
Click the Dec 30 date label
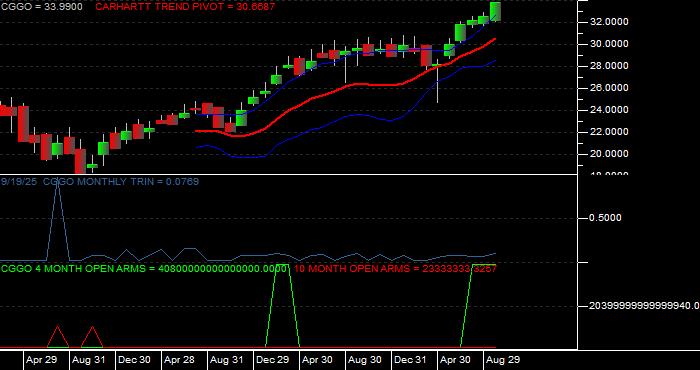[134, 360]
